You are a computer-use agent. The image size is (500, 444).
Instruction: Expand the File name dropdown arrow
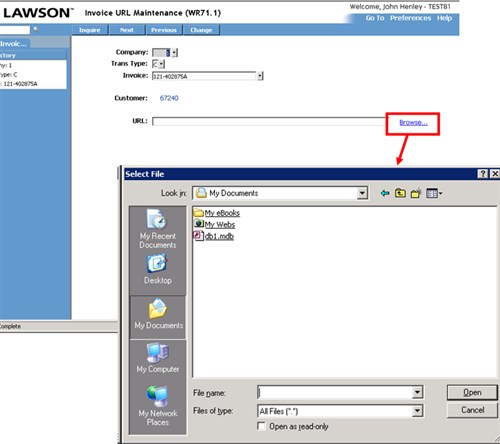417,392
